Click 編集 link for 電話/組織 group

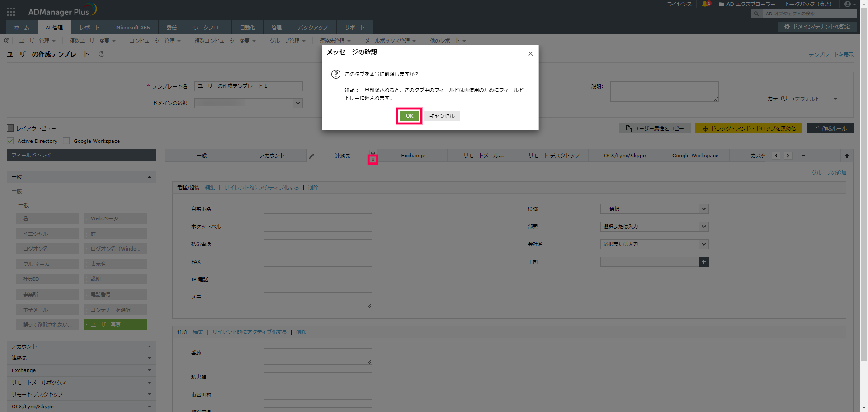tap(210, 188)
